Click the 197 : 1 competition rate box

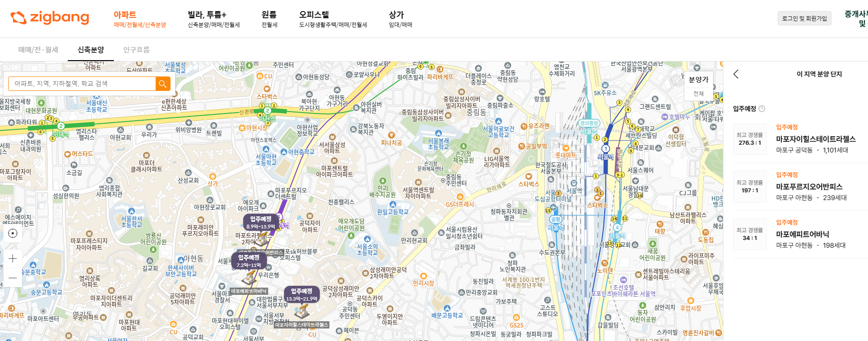pos(750,187)
